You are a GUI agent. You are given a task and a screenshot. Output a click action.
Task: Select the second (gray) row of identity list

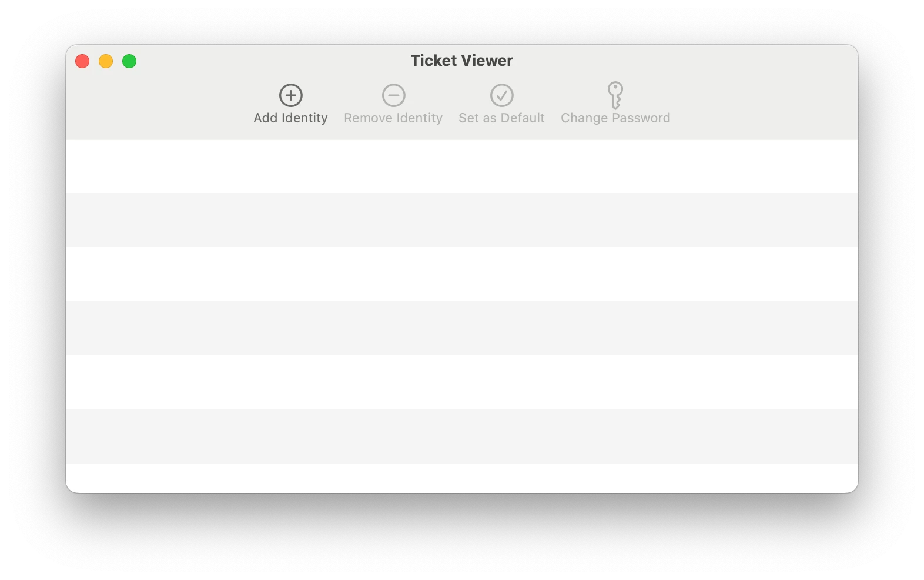click(462, 220)
